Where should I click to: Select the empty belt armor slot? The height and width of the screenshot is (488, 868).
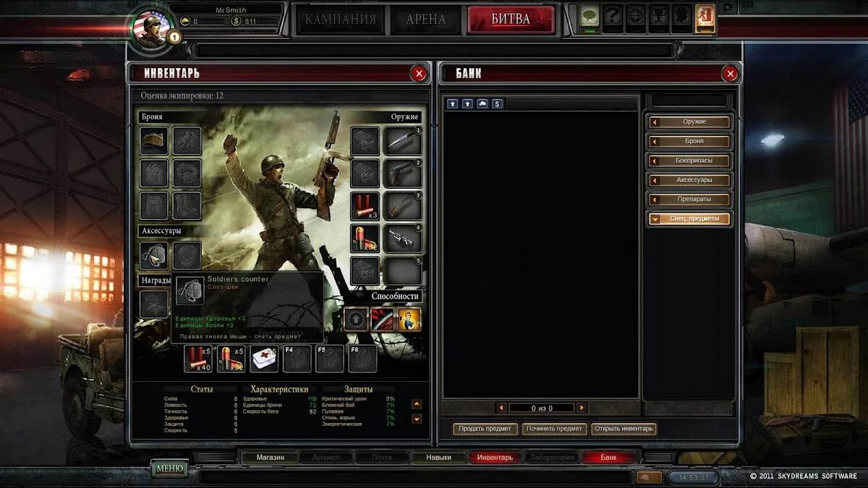click(x=187, y=174)
